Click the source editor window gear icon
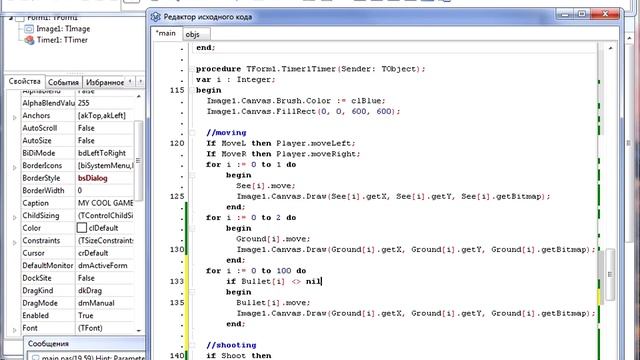The image size is (640, 360). click(155, 17)
